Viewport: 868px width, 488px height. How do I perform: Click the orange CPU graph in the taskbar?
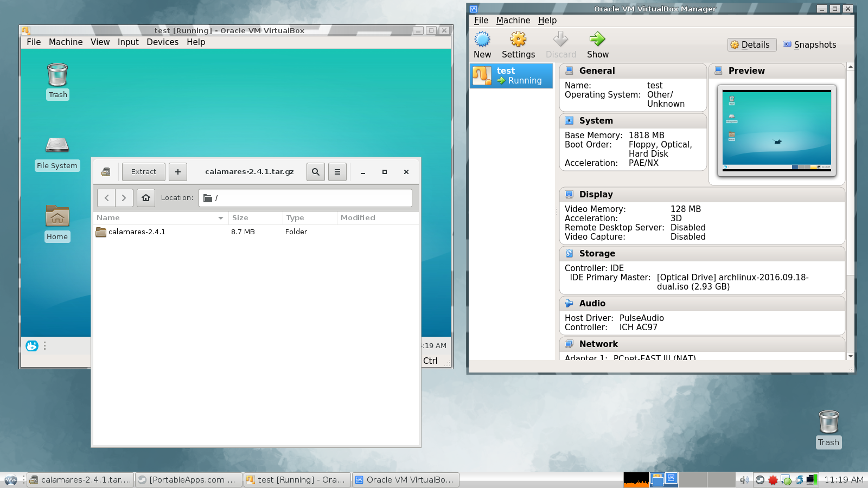(636, 480)
